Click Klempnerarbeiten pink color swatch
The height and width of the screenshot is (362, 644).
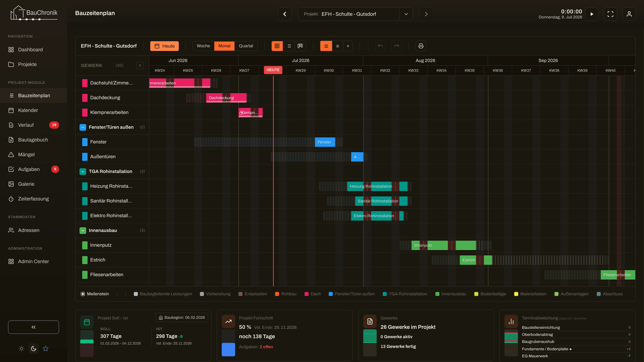pyautogui.click(x=85, y=112)
